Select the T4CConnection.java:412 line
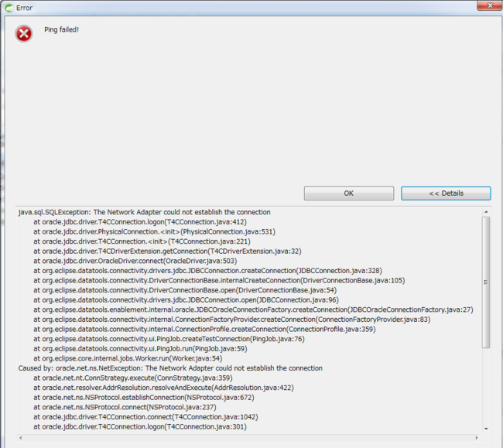 140,222
